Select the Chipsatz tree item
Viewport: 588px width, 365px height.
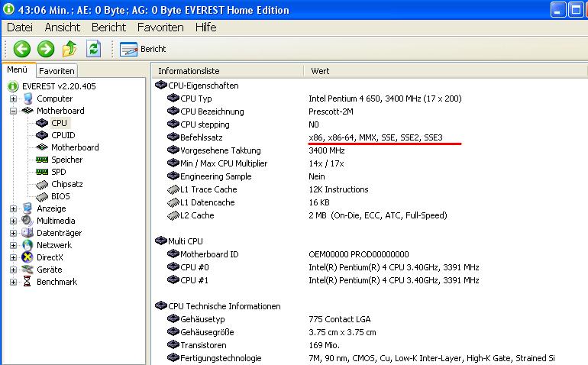pyautogui.click(x=67, y=184)
